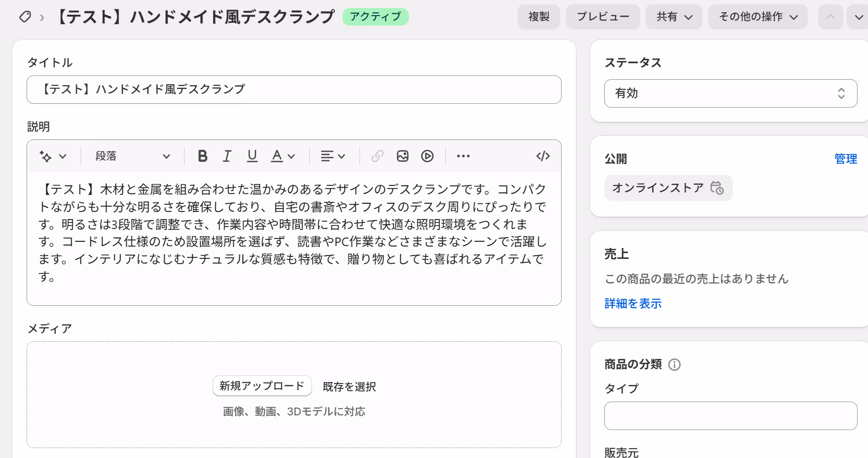Click the page heading 【テスト】ハンドメイド風デスクランプ
The width and height of the screenshot is (868, 458).
[195, 17]
